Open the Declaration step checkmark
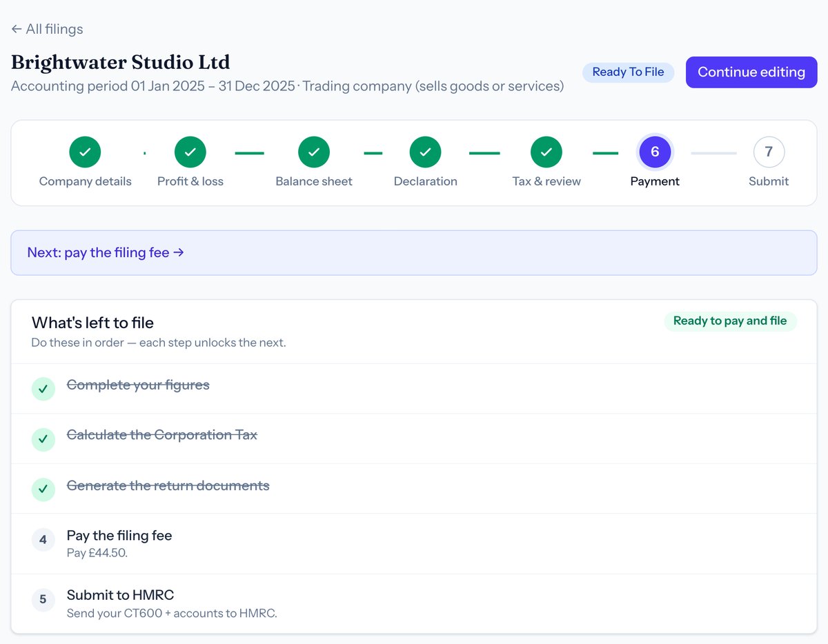828x644 pixels. click(x=426, y=152)
